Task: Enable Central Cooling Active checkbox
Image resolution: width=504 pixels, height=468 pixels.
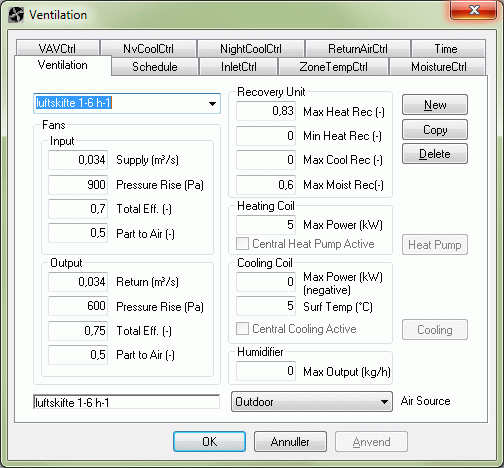Action: click(x=242, y=329)
